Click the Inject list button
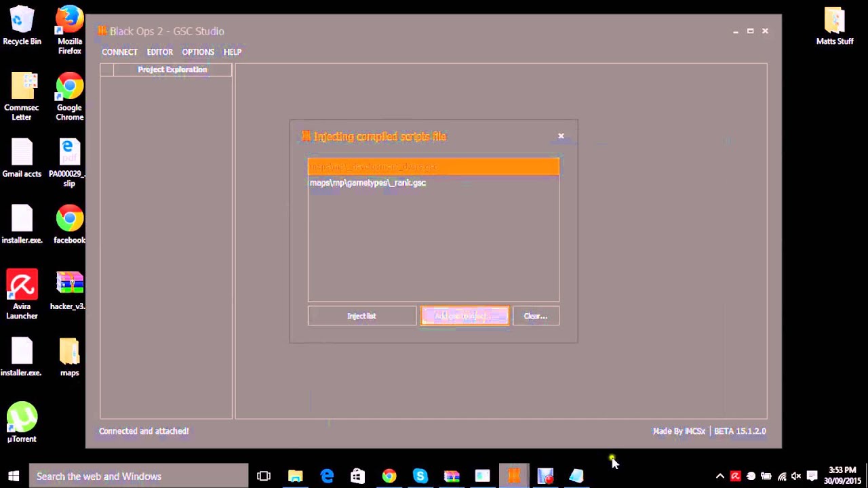The height and width of the screenshot is (488, 868). [x=361, y=316]
